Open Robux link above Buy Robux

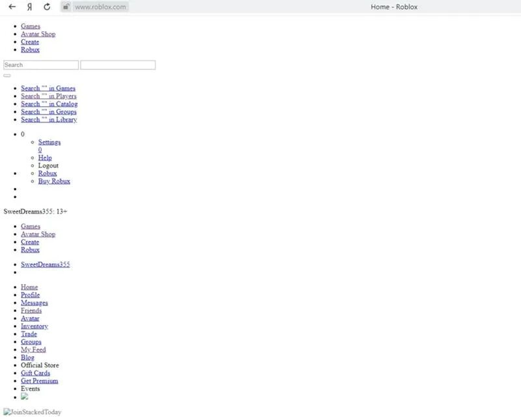coord(48,173)
